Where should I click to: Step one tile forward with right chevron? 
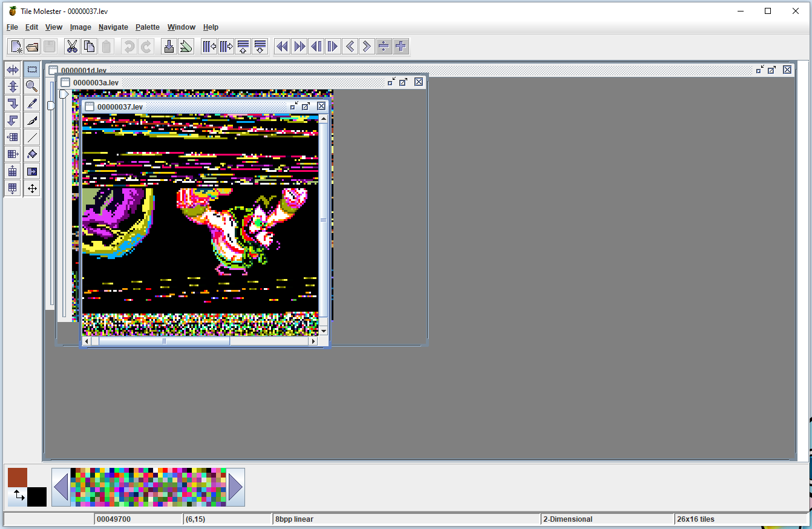click(367, 47)
